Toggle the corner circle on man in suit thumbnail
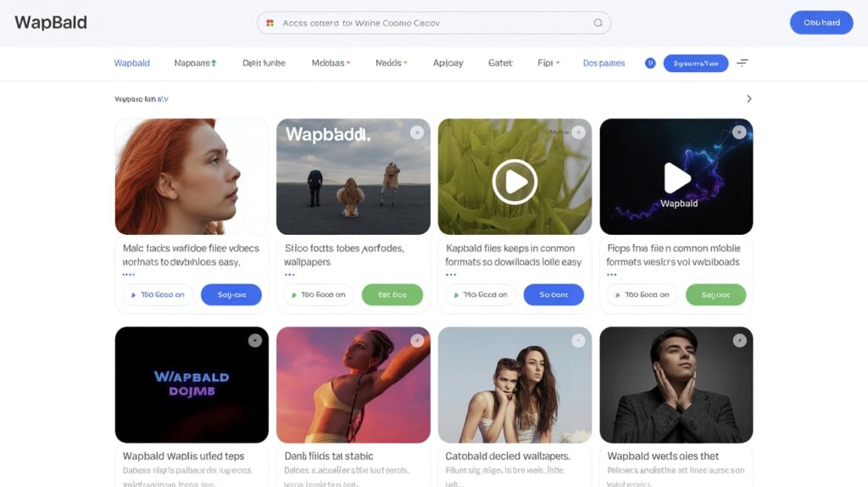This screenshot has width=868, height=487. 739,340
